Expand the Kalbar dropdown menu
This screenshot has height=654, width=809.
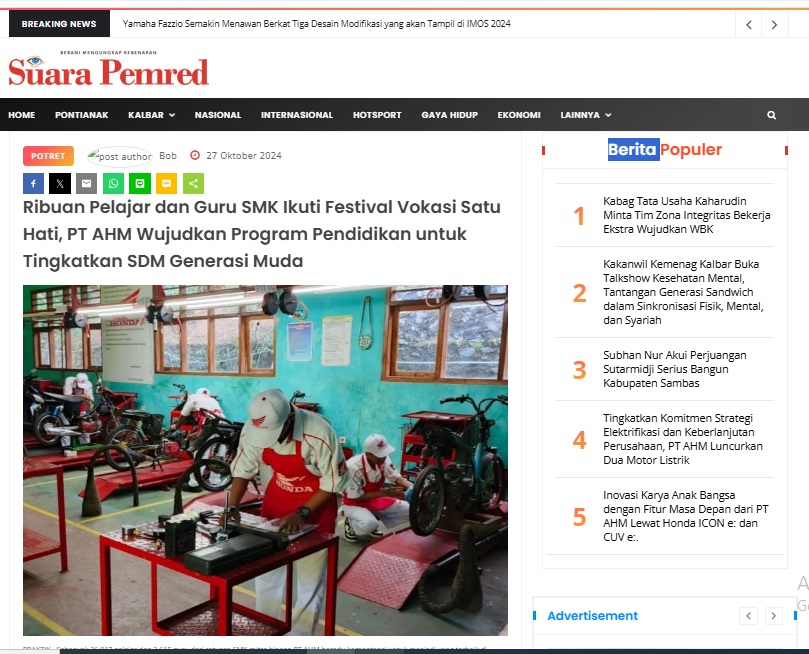(x=151, y=115)
